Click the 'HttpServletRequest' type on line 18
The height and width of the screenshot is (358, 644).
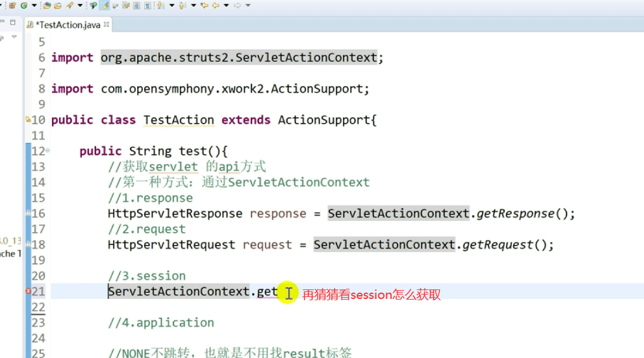[171, 244]
